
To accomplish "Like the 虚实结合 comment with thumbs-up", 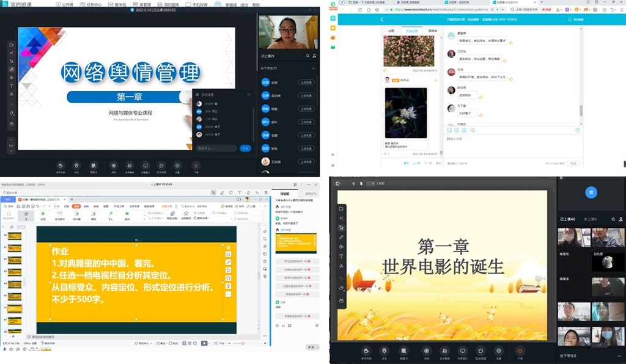I will pyautogui.click(x=481, y=96).
